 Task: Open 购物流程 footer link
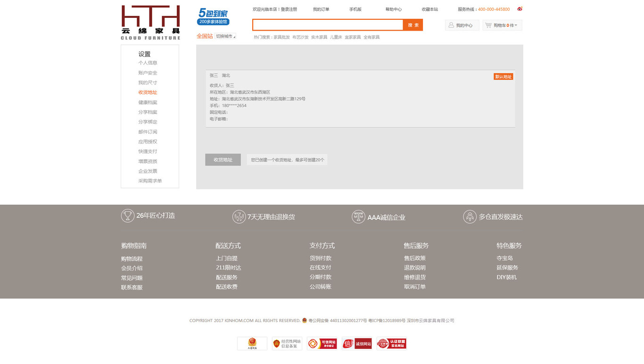(132, 259)
